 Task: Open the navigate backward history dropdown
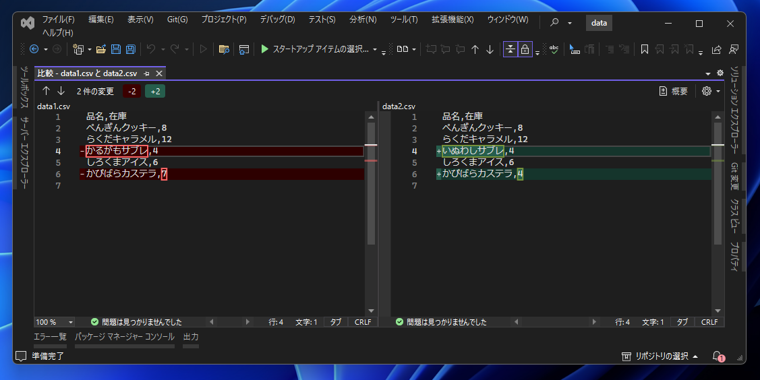(x=46, y=49)
